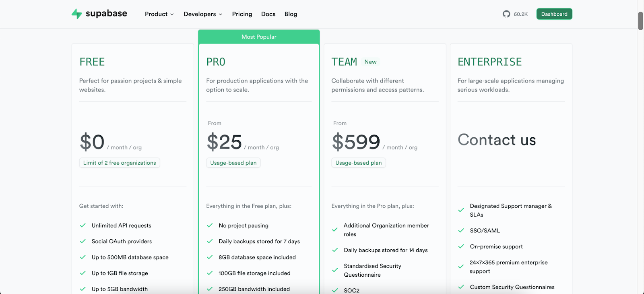Click the SOC2 feature text

pyautogui.click(x=352, y=290)
